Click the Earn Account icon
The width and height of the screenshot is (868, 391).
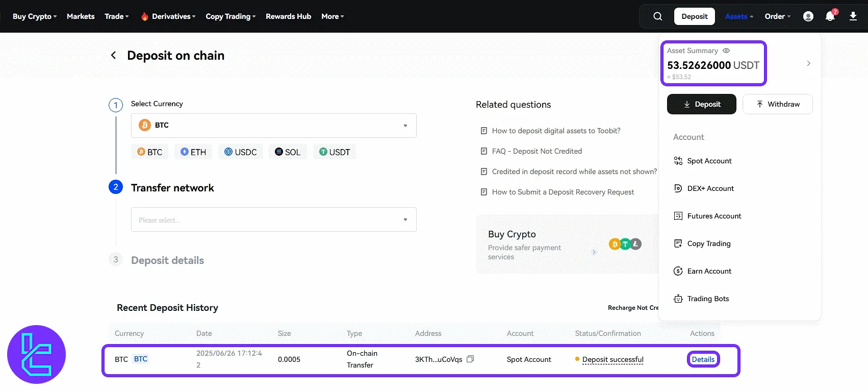(678, 271)
